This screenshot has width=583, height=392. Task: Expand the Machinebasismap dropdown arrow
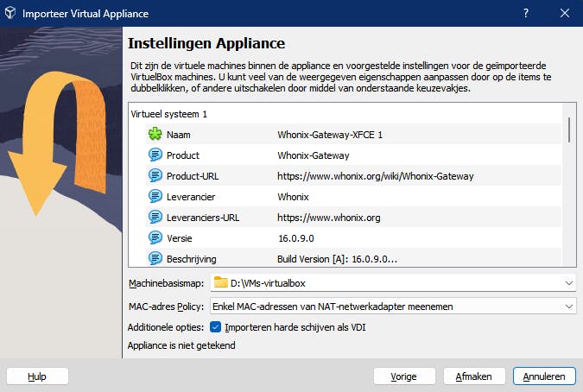pos(568,282)
